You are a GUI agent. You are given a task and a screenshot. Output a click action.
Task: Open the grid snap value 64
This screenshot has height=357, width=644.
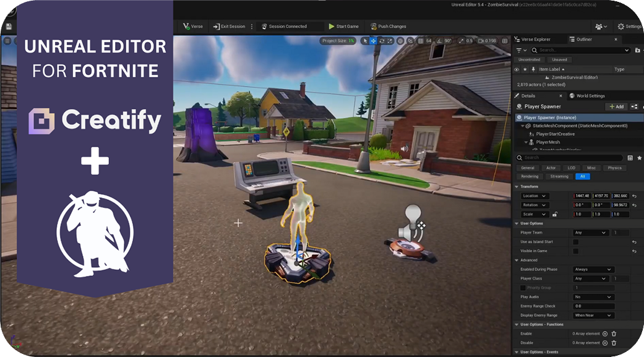coord(429,41)
